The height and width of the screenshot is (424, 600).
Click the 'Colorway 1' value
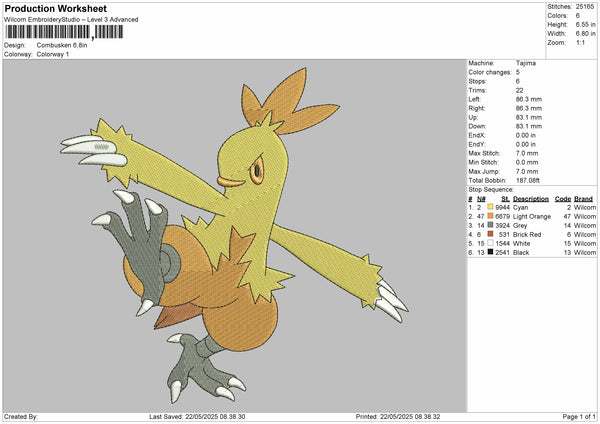53,54
